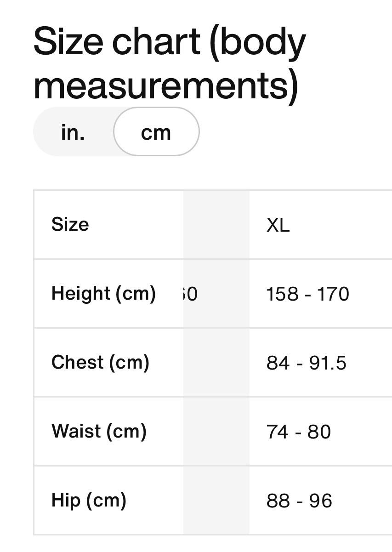Select the 88 - 96 hip value

tap(299, 501)
